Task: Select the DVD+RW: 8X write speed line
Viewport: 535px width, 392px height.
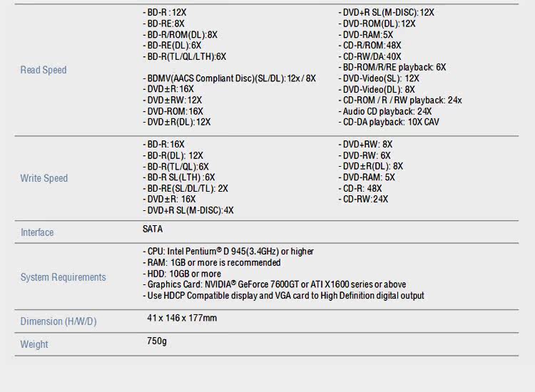Action: click(365, 145)
